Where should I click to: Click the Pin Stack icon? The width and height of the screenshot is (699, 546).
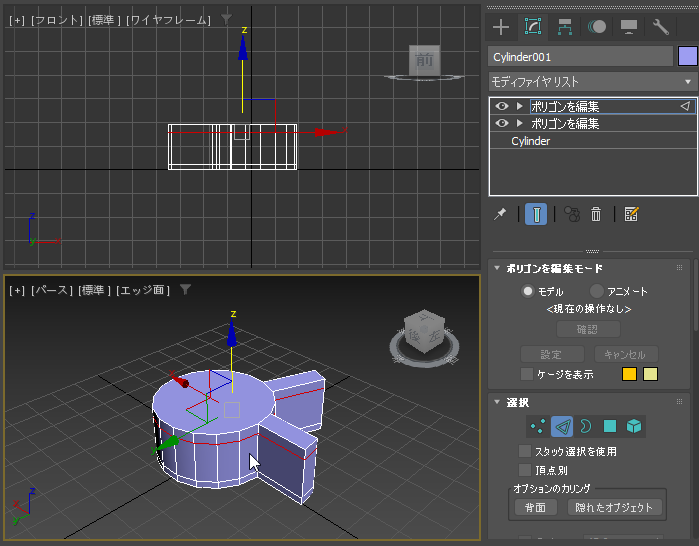tap(500, 214)
